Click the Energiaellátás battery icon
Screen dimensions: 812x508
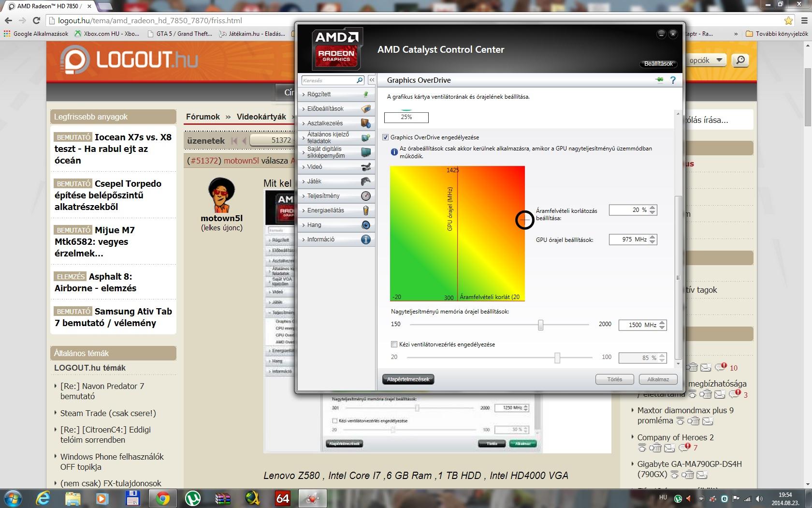click(366, 210)
